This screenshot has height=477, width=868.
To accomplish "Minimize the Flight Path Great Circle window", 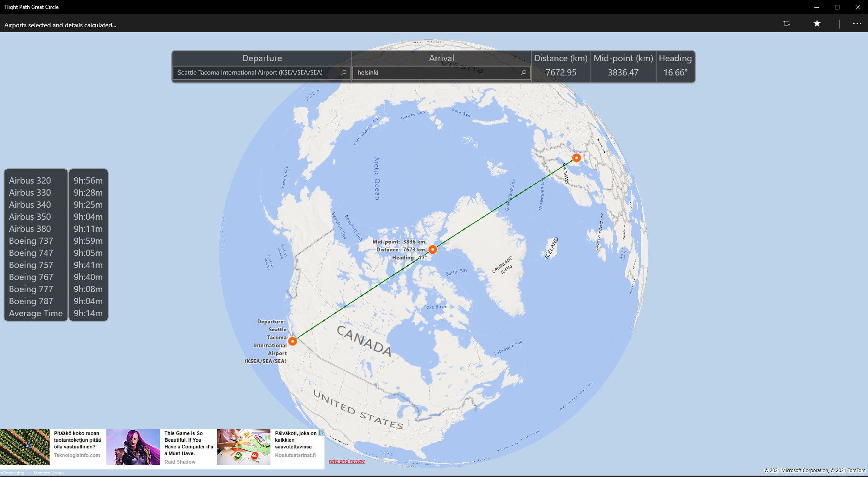I will tap(817, 7).
